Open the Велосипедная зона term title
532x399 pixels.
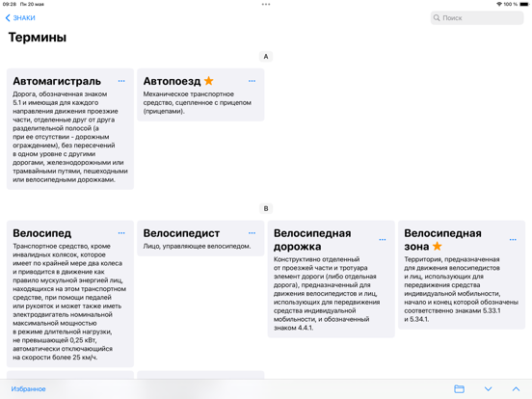click(x=442, y=240)
